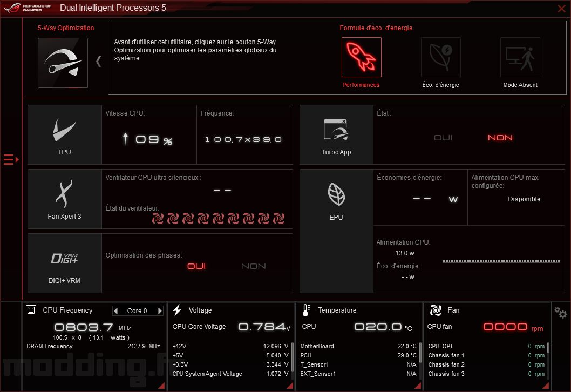The image size is (571, 392).
Task: Click the CPU Frequency chip icon
Action: (x=31, y=310)
